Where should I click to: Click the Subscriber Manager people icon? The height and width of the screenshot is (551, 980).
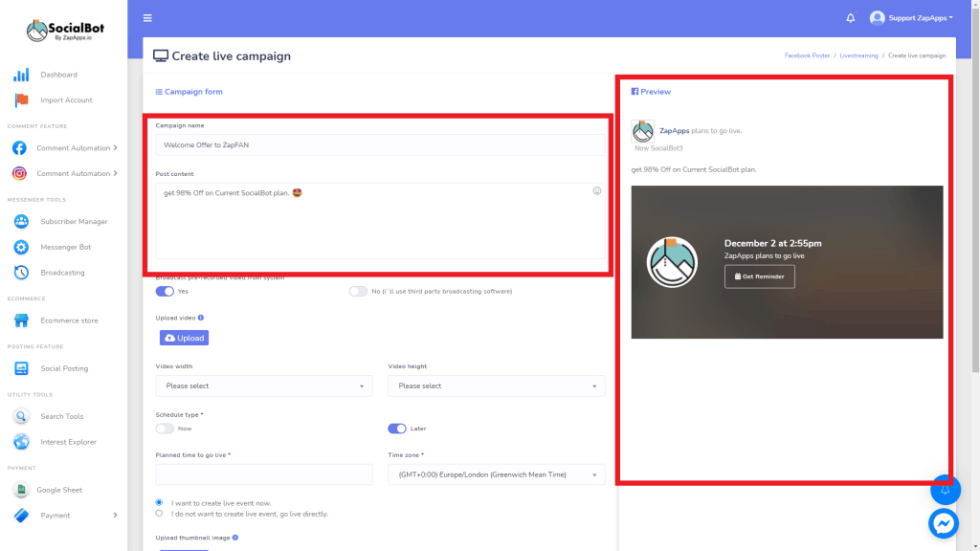(x=21, y=222)
